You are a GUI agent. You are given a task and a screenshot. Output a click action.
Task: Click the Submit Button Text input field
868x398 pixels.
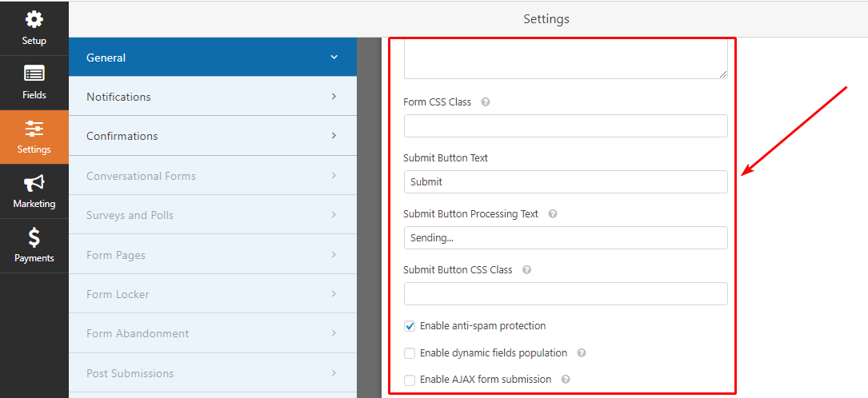point(565,181)
